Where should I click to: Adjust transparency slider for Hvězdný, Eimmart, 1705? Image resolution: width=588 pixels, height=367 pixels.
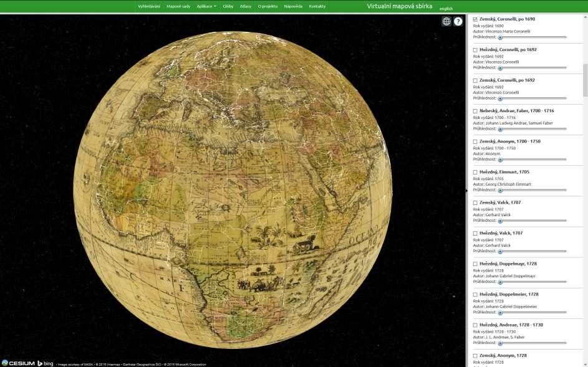[533, 190]
